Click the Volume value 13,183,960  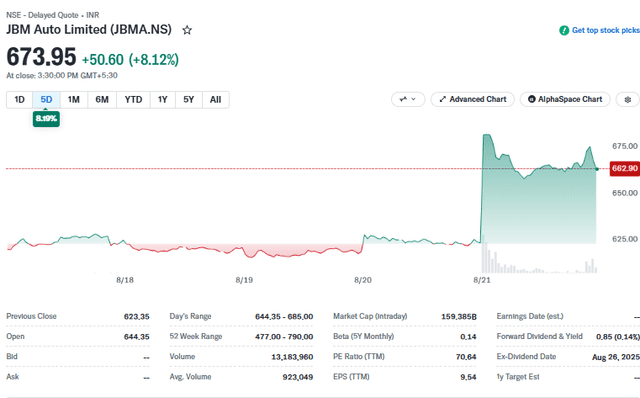(292, 357)
